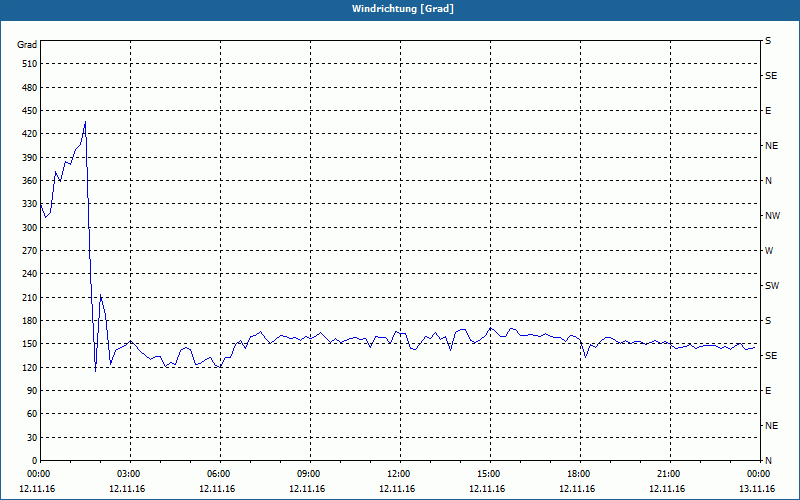Pick the 120 tick label
This screenshot has height=500, width=800.
tap(30, 367)
